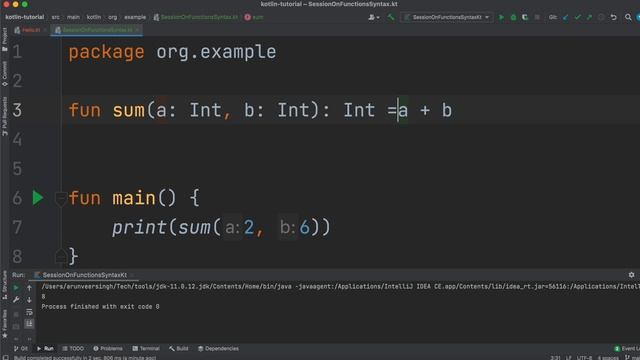640x360 pixels.
Task: Open the Build tool window tab
Action: point(179,349)
